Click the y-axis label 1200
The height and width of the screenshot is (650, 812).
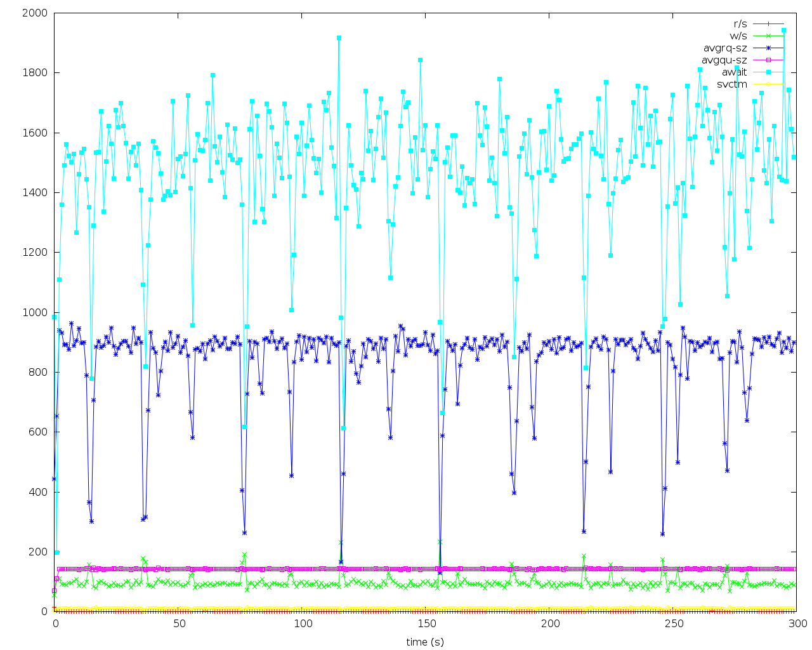(x=35, y=252)
